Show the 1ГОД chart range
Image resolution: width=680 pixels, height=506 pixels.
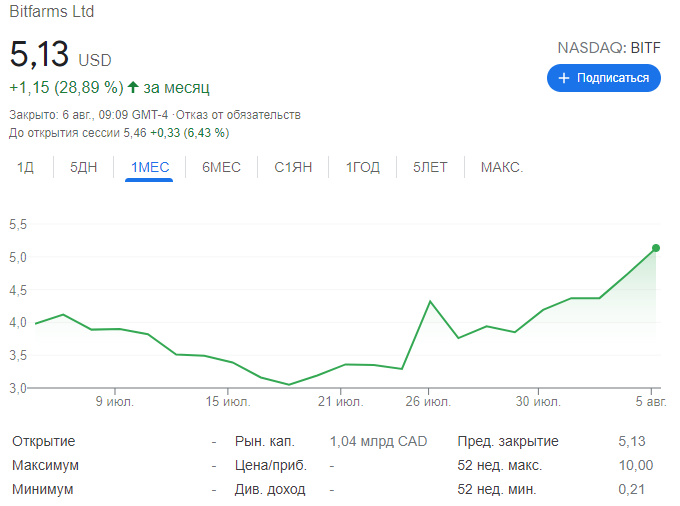tap(363, 167)
